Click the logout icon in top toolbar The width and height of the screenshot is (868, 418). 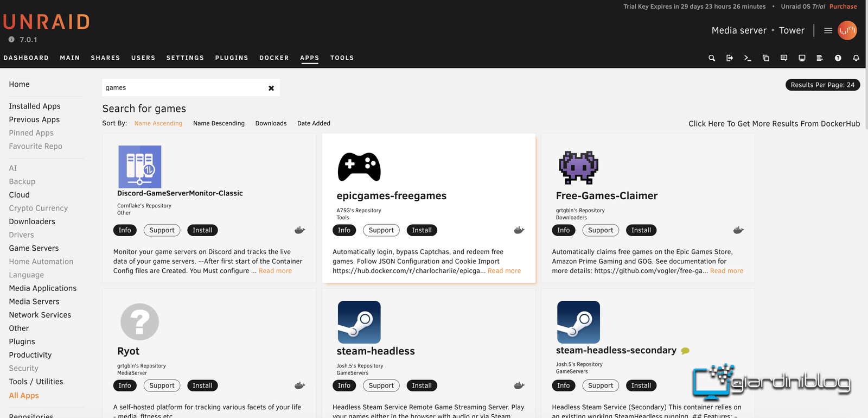tap(730, 58)
